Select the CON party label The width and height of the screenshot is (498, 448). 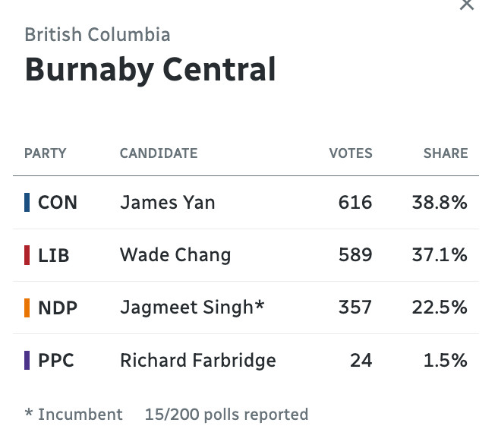(58, 203)
